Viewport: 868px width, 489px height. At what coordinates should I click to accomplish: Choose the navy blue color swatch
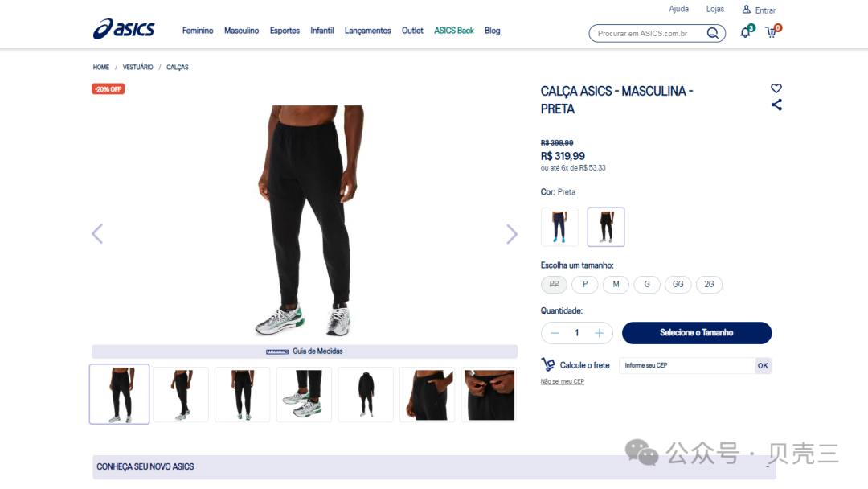point(559,227)
